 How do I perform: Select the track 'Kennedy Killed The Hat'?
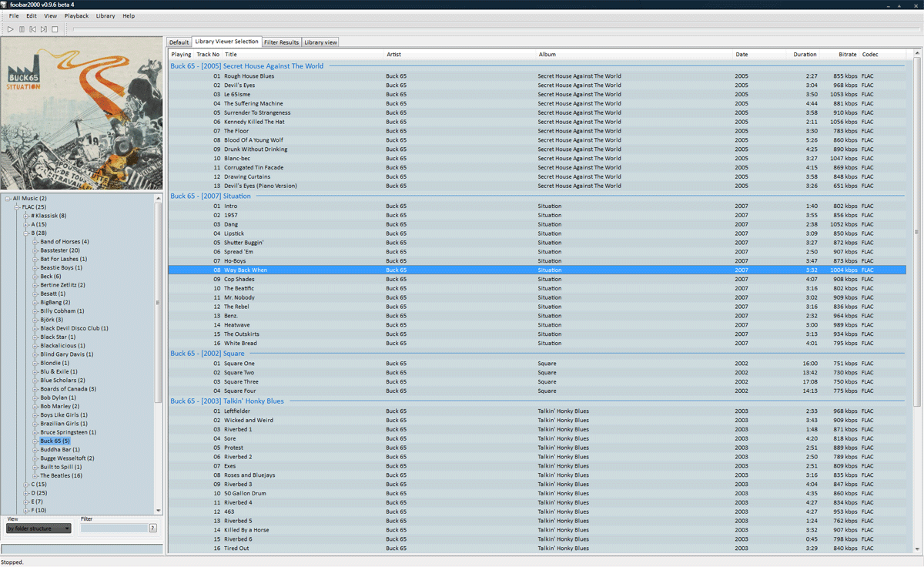(x=537, y=122)
